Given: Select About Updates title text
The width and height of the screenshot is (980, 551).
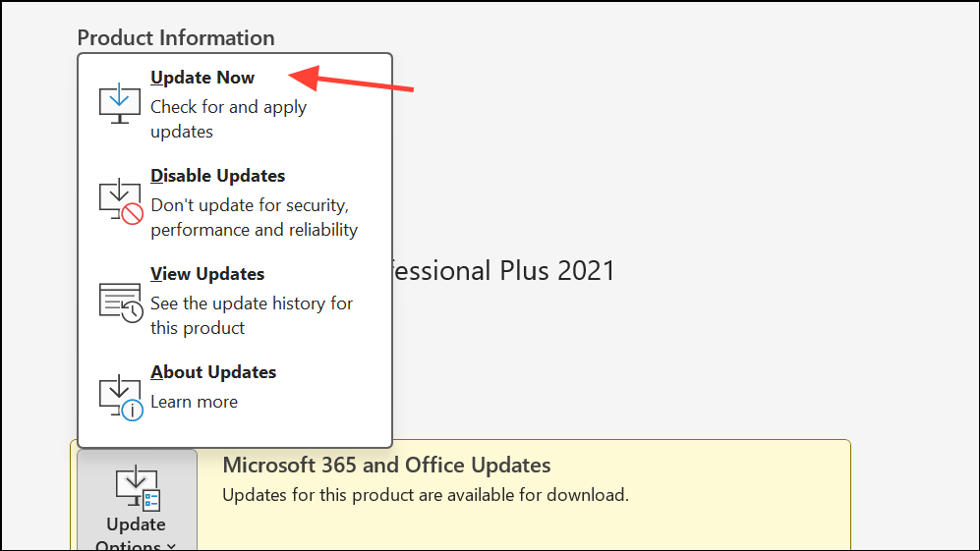Looking at the screenshot, I should (213, 372).
